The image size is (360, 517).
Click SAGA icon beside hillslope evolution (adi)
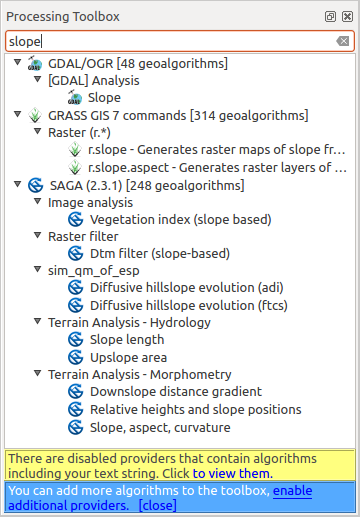(75, 287)
